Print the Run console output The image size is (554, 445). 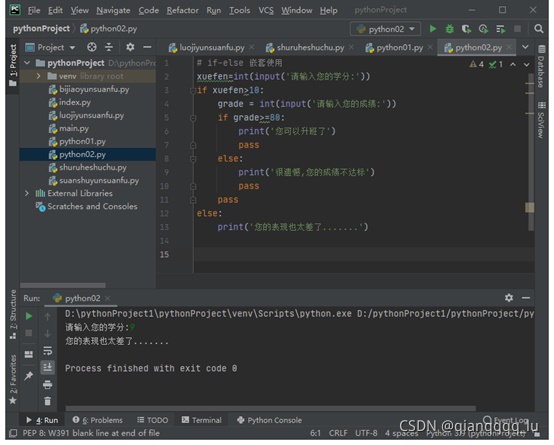(47, 385)
